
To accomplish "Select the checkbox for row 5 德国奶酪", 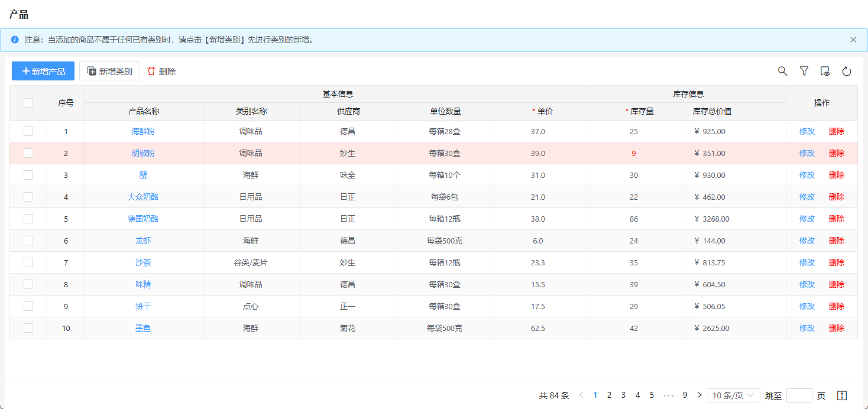I will point(28,219).
